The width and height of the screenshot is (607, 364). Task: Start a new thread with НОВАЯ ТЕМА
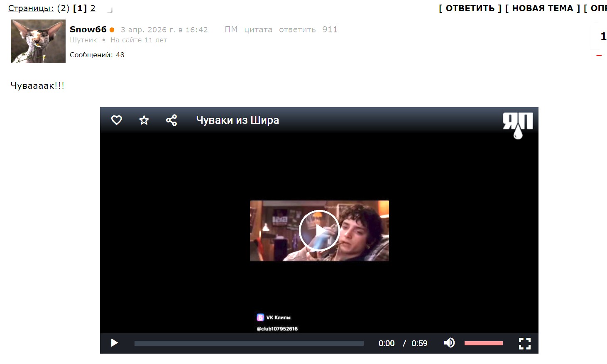(x=543, y=8)
